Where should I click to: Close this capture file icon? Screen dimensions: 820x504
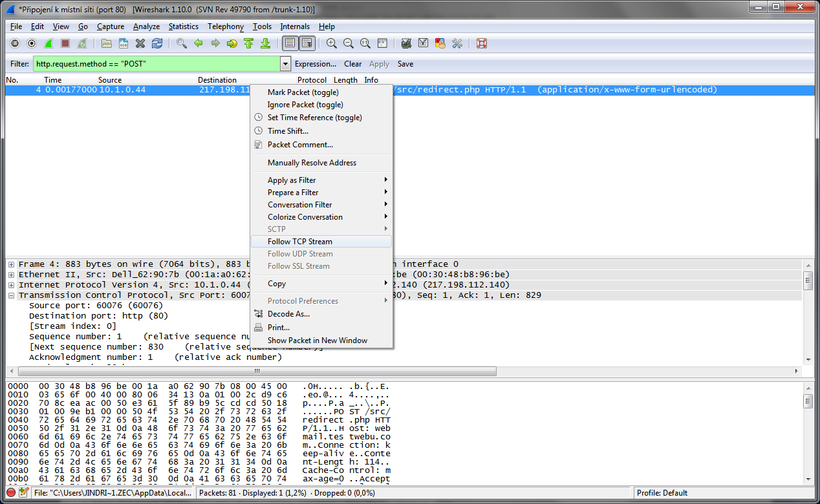point(140,43)
